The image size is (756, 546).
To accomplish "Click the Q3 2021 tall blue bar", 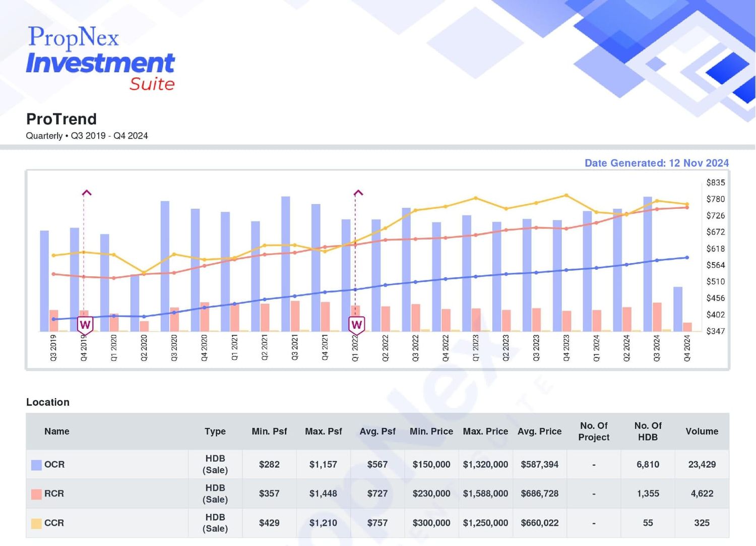I will (286, 264).
